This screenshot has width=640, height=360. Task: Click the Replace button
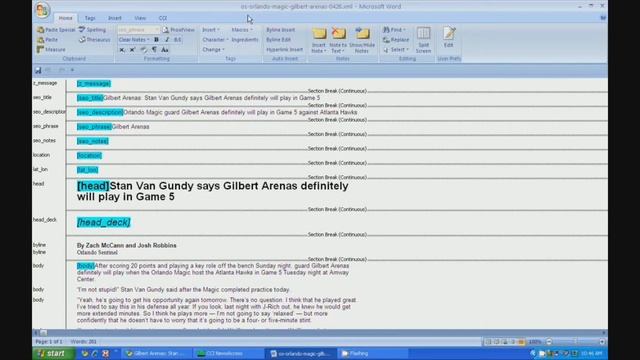point(396,40)
